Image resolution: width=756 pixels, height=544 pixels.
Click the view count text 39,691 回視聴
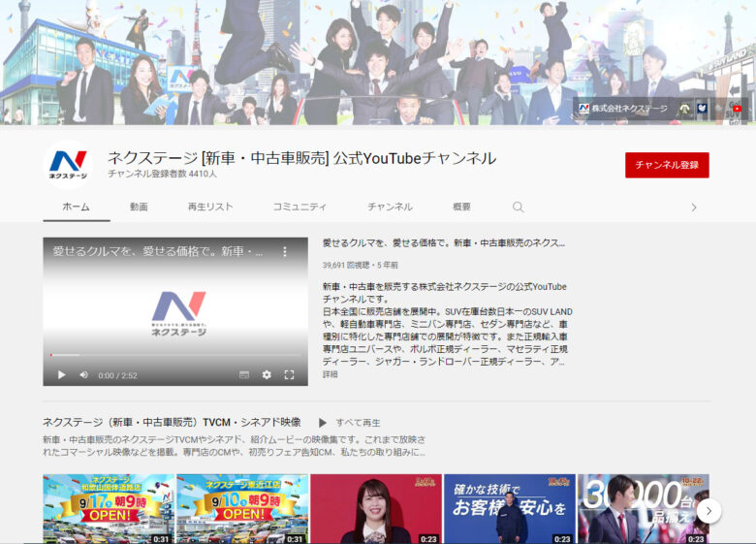coord(347,265)
